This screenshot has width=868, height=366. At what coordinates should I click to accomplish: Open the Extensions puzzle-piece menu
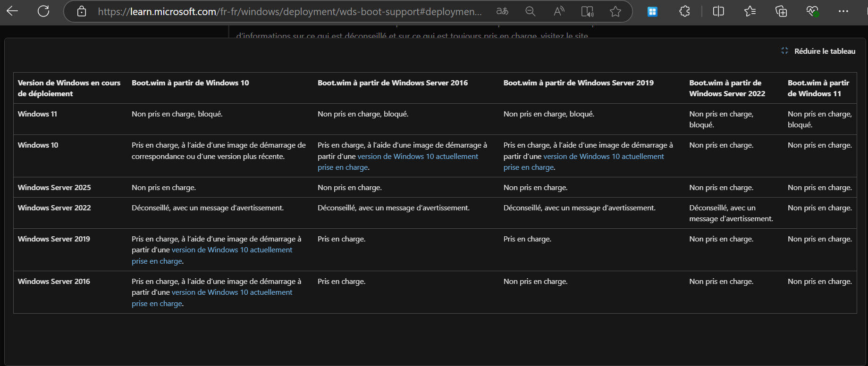[684, 11]
